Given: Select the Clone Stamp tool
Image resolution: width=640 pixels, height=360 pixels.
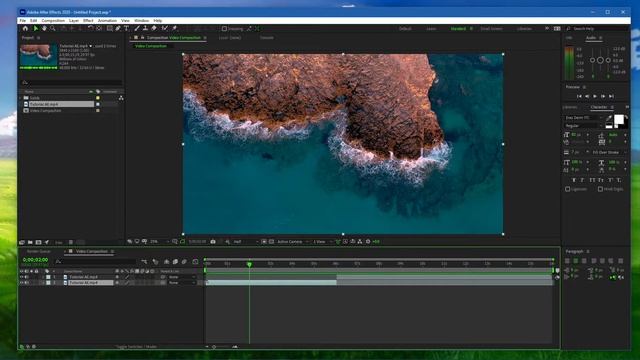Looking at the screenshot, I should click(145, 29).
